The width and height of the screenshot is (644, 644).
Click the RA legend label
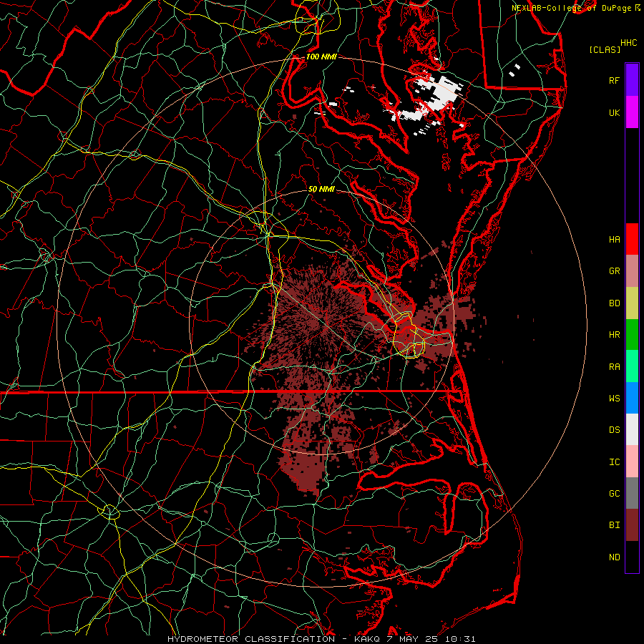(614, 367)
